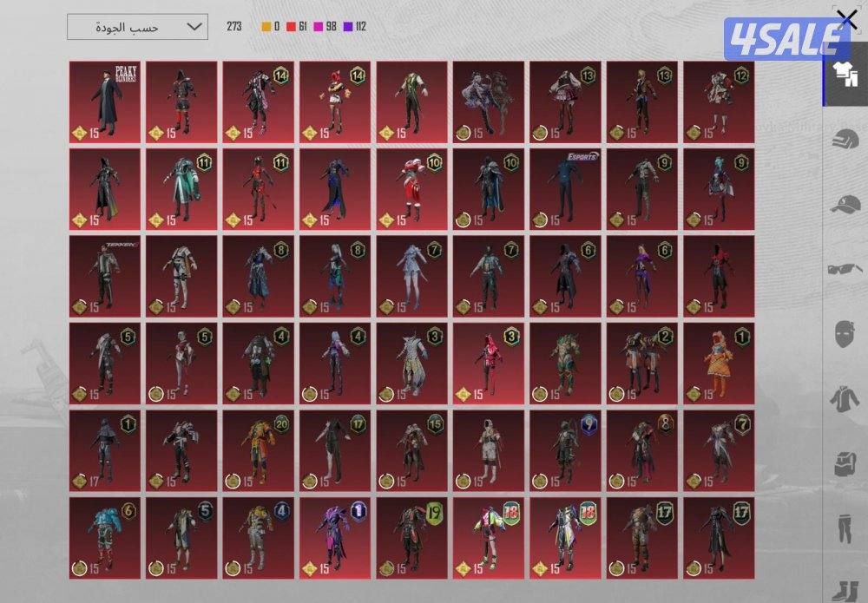Select the Peaky Blinders outfit

coord(104,102)
